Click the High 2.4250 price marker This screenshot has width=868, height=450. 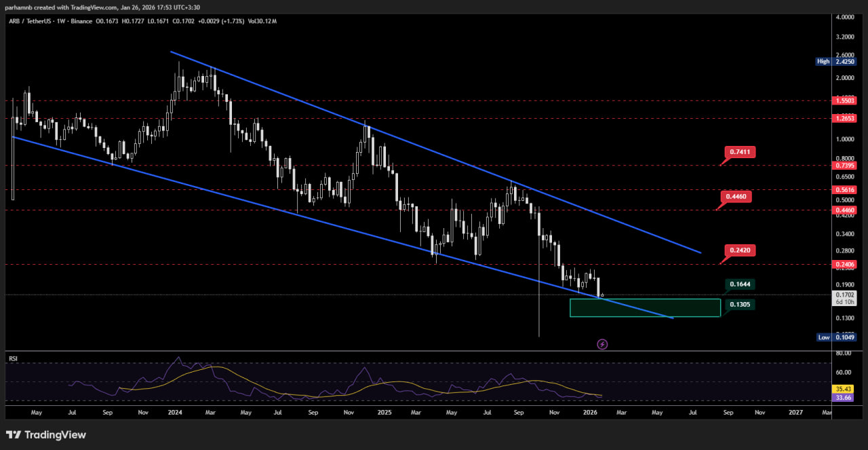(x=835, y=61)
